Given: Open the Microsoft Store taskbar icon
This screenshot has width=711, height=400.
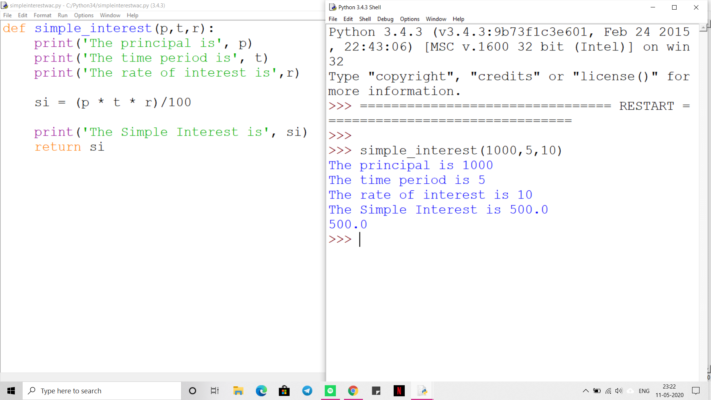Looking at the screenshot, I should (284, 390).
